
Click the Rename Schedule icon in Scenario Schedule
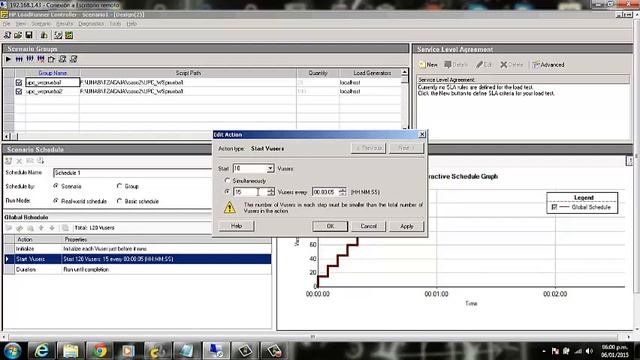coord(30,161)
